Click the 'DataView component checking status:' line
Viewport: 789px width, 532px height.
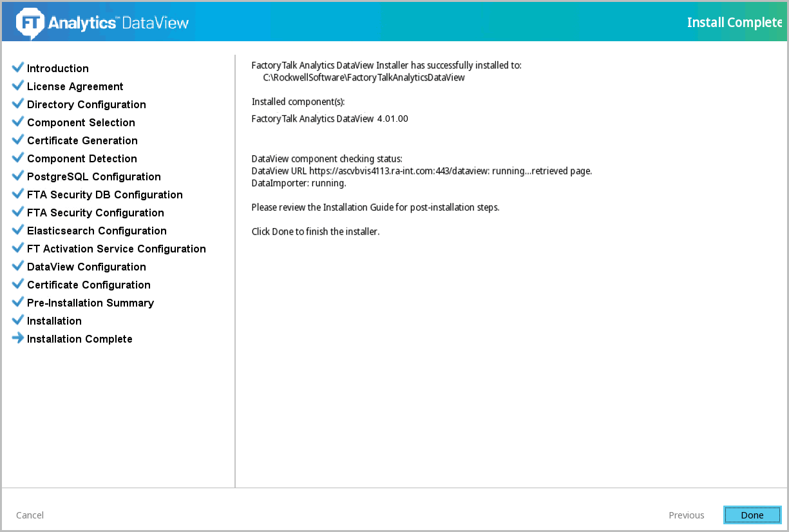tap(327, 158)
